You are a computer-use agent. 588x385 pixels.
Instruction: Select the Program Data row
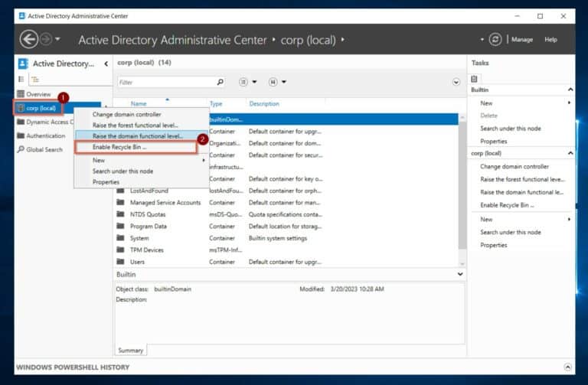(x=286, y=227)
